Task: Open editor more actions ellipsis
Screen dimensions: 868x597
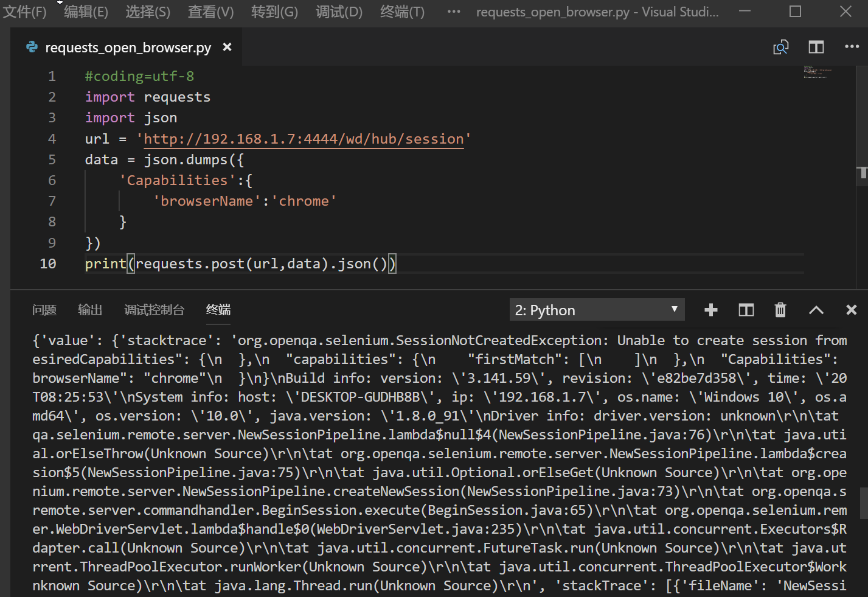Action: [x=852, y=47]
